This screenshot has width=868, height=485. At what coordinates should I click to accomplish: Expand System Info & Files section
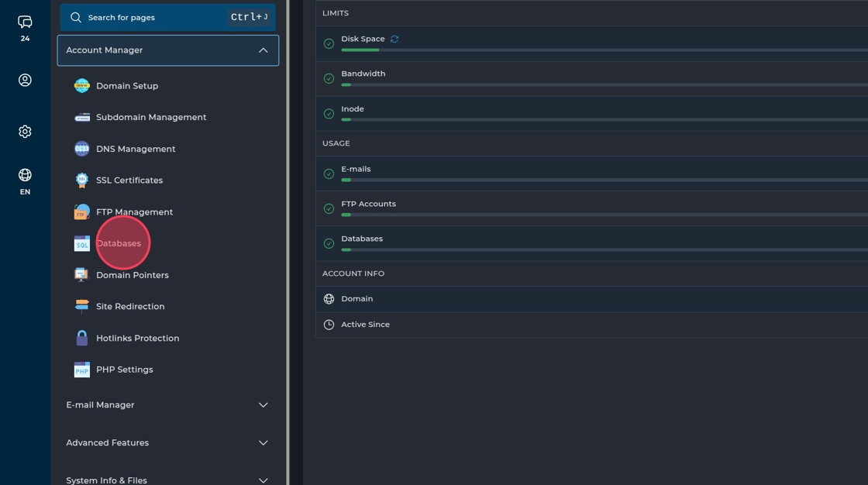(263, 480)
